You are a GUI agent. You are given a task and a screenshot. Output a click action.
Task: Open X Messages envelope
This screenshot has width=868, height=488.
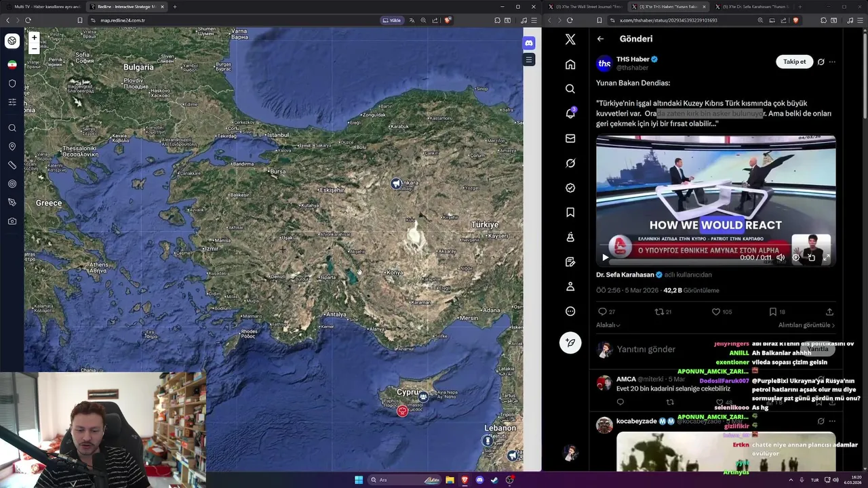tap(570, 138)
